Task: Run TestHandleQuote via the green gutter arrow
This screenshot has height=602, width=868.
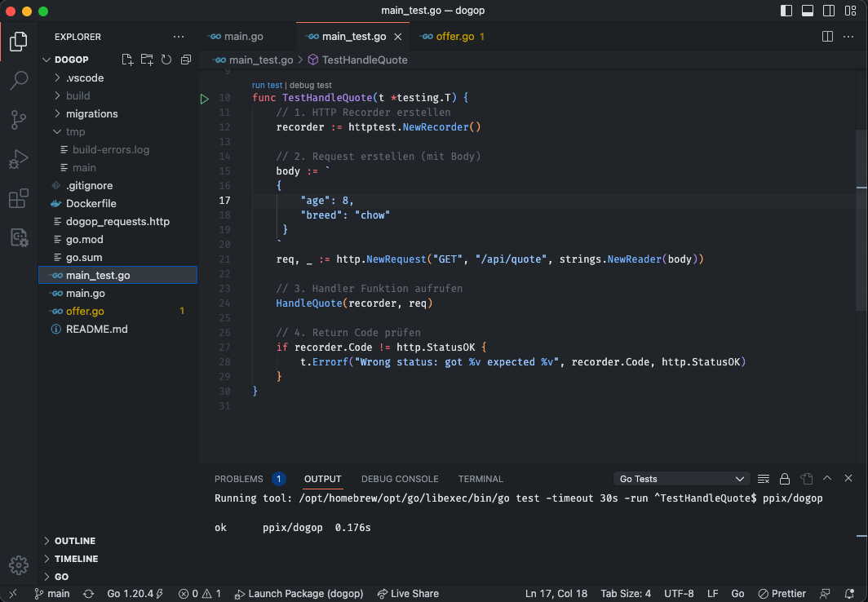Action: pos(204,99)
